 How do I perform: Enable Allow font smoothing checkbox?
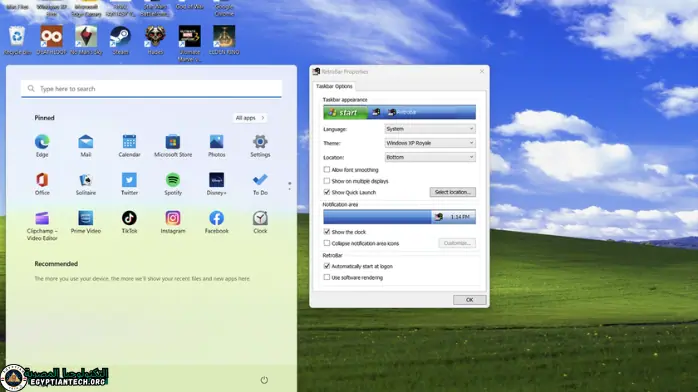point(327,170)
